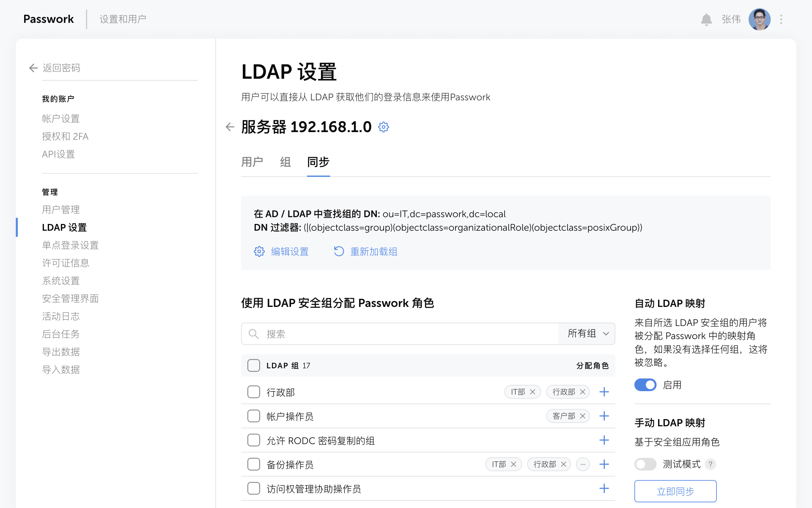Open 授权和 2FA in the sidebar
The height and width of the screenshot is (508, 812).
tap(65, 137)
